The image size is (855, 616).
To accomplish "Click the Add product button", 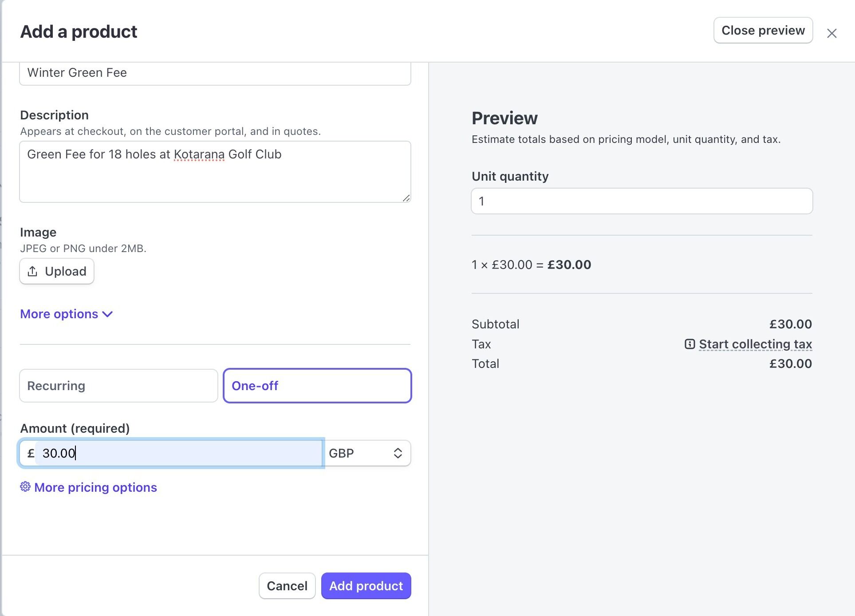I will point(366,586).
